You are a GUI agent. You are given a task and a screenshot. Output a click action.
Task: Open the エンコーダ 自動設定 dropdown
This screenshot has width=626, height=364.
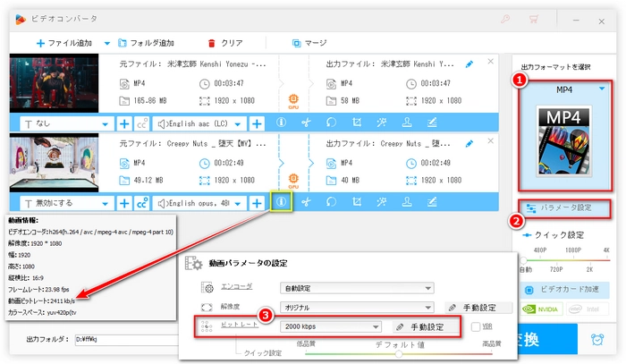(x=428, y=288)
